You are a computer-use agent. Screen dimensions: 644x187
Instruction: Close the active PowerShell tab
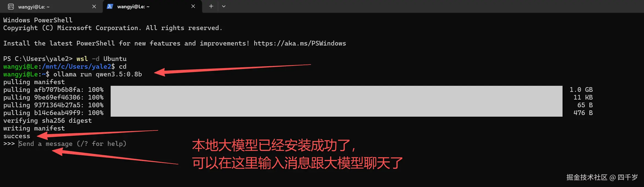193,6
